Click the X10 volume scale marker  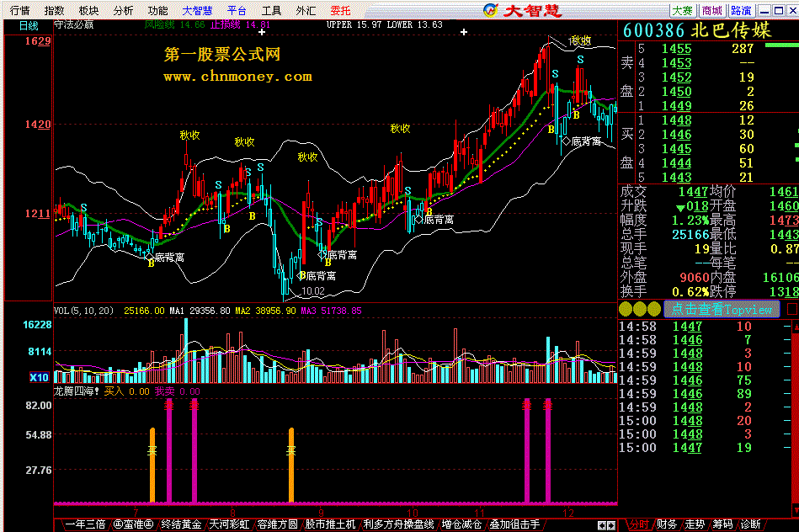coord(39,377)
